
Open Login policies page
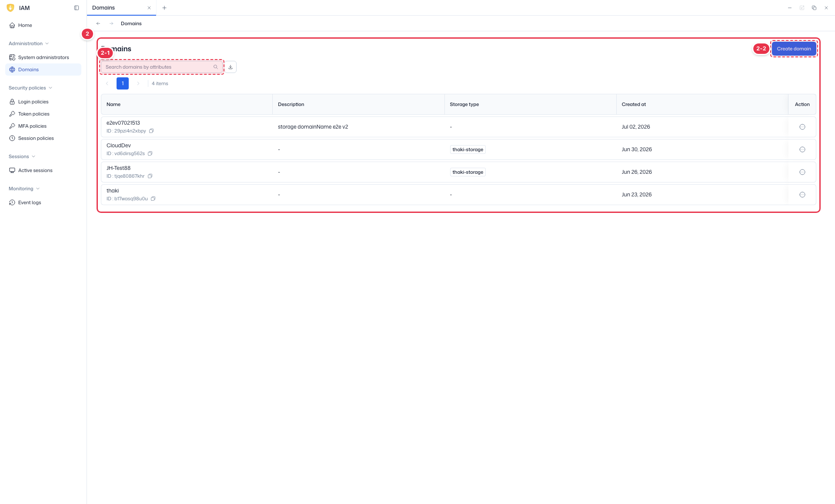[43, 102]
